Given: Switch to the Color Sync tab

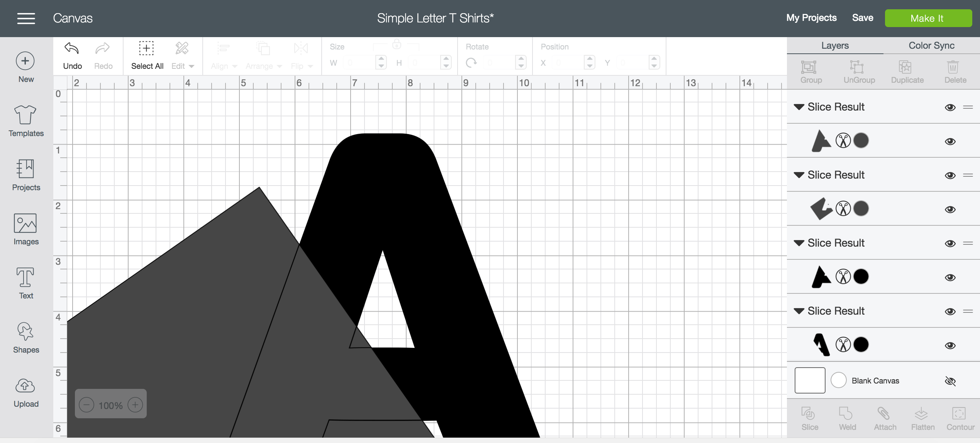Looking at the screenshot, I should (x=931, y=46).
